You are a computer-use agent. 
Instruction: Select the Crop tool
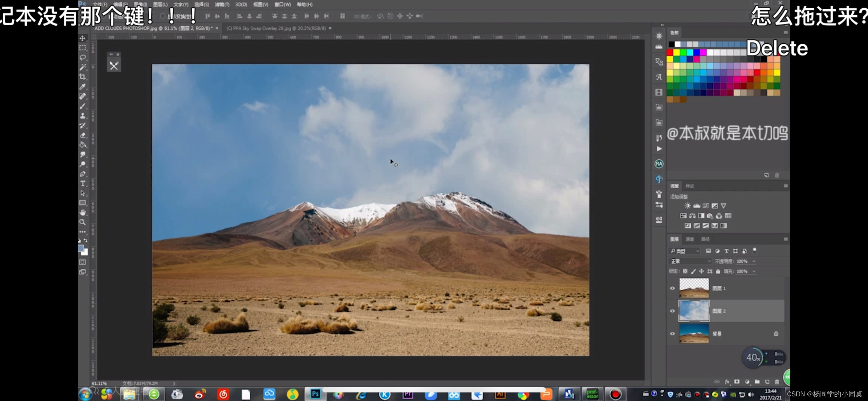coord(83,77)
